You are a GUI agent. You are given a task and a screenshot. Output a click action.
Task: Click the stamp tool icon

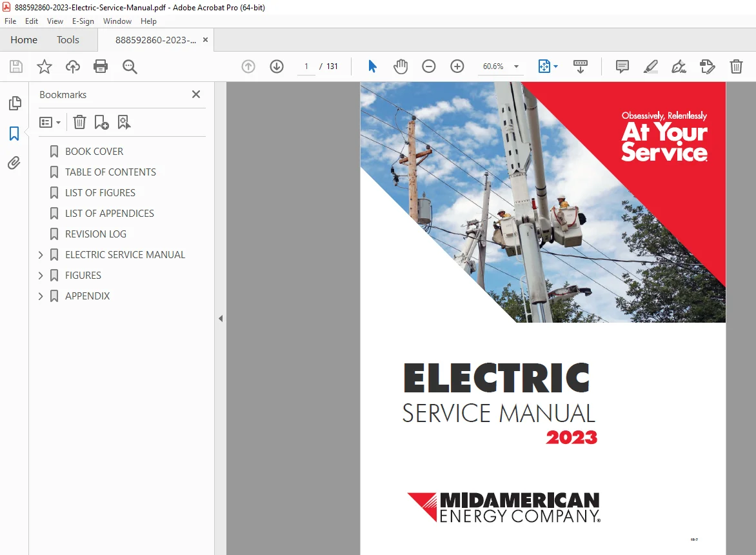pos(708,66)
